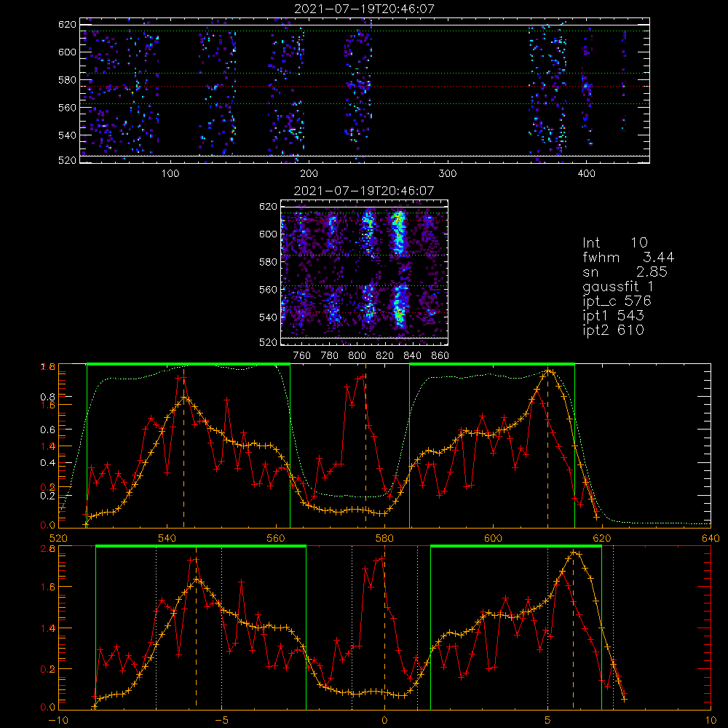Image resolution: width=728 pixels, height=728 pixels.
Task: Click x-axis label 840 of the middle image
Action: [412, 356]
